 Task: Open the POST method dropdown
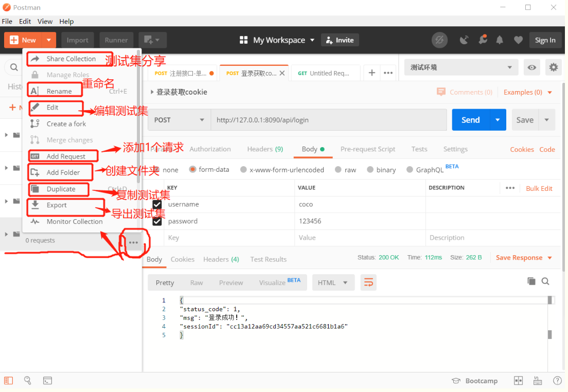(180, 120)
